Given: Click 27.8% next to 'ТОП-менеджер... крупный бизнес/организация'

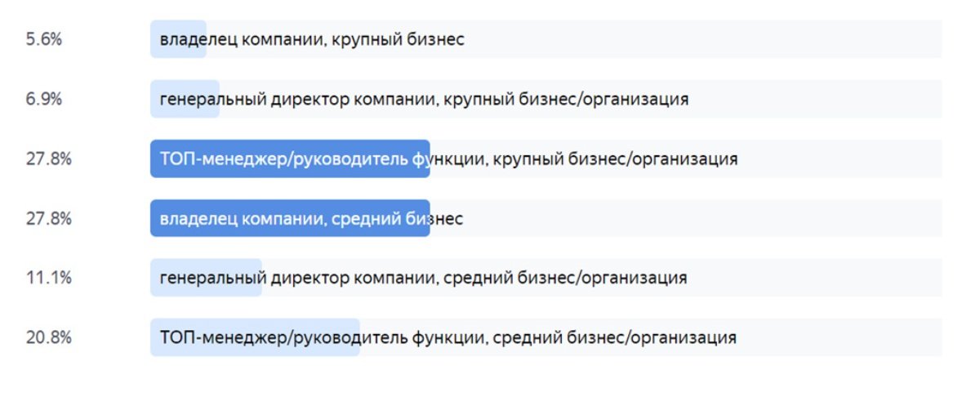Looking at the screenshot, I should coord(48,158).
